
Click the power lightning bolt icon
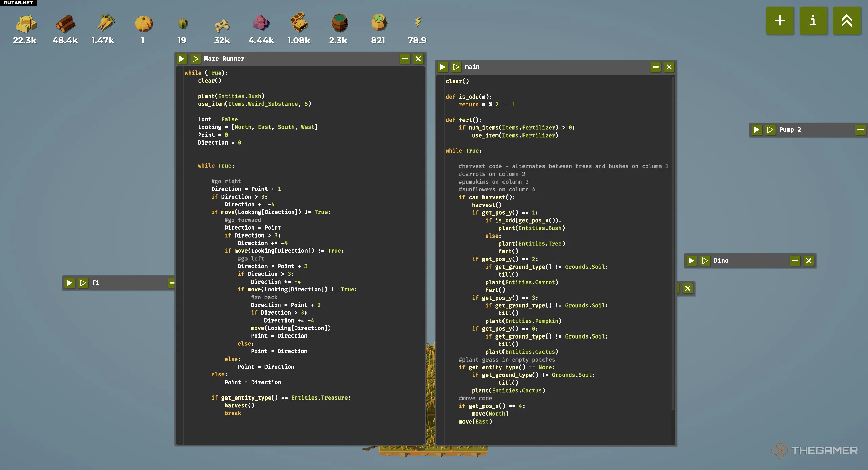418,22
